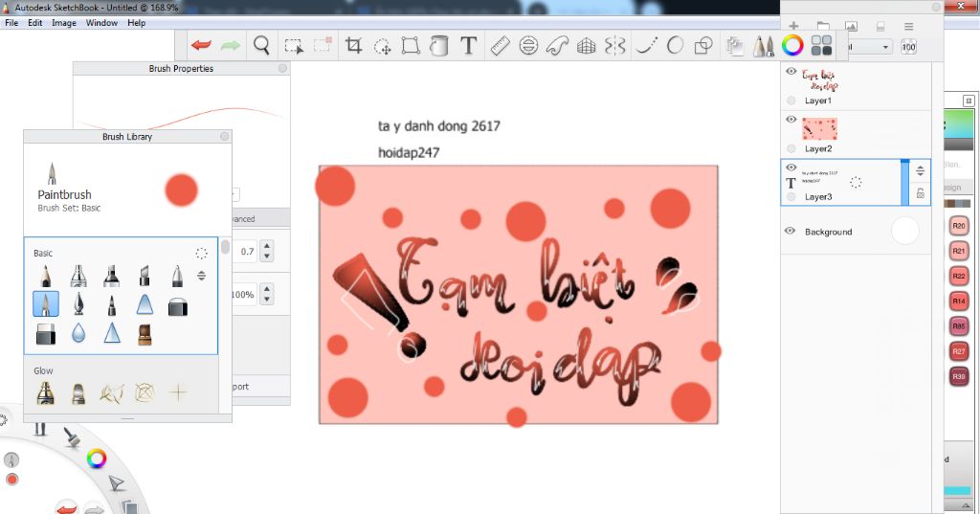This screenshot has height=514, width=980.
Task: Select the glow crosshair sparkle brush
Action: coord(178,392)
